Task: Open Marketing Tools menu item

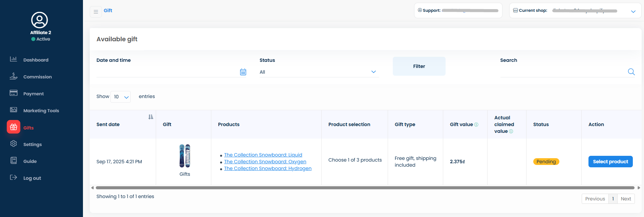Action: click(41, 111)
